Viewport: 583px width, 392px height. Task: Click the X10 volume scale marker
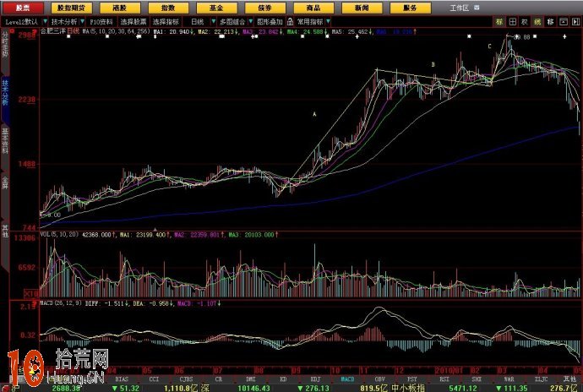(31, 294)
